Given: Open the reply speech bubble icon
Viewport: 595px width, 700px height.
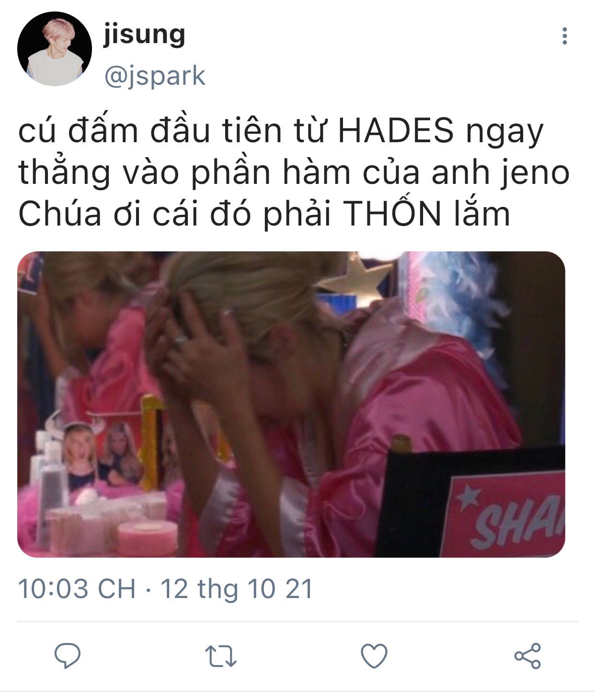Looking at the screenshot, I should (68, 655).
